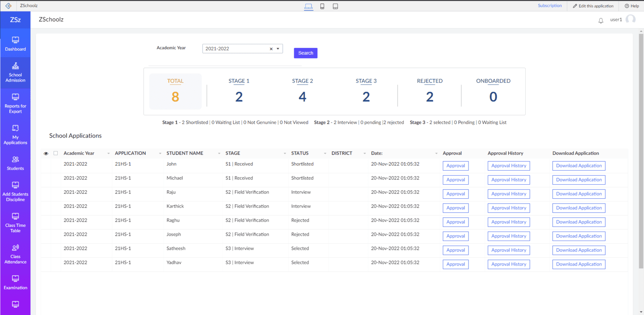Open Date column header dropdown
Image resolution: width=644 pixels, height=315 pixels.
coord(436,153)
